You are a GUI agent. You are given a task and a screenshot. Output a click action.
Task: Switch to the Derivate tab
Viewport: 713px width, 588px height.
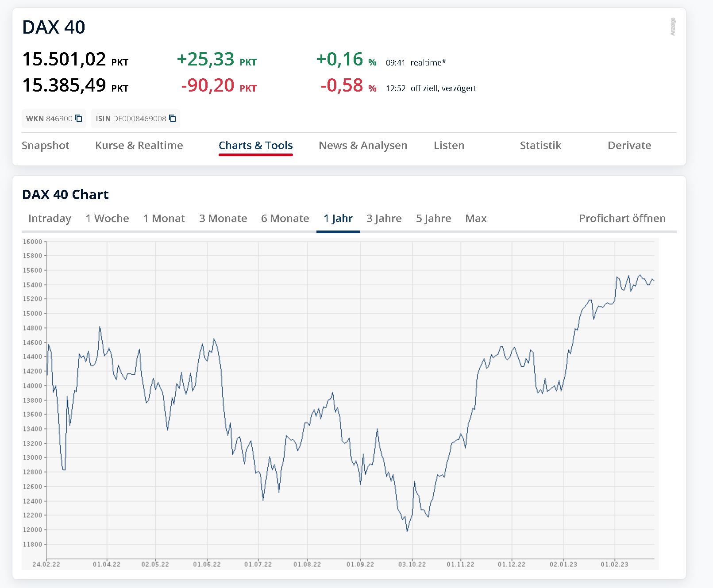click(629, 146)
